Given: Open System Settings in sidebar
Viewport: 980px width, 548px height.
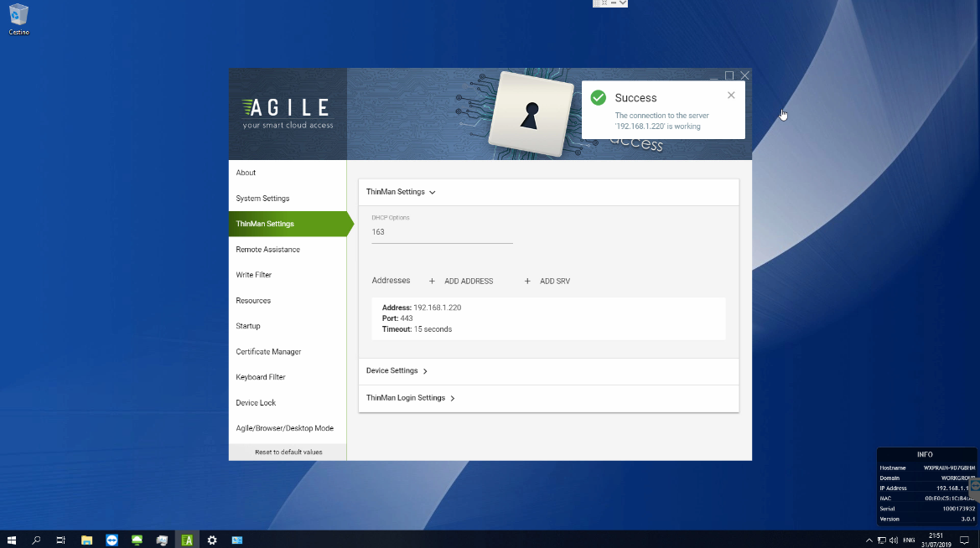Looking at the screenshot, I should click(288, 198).
